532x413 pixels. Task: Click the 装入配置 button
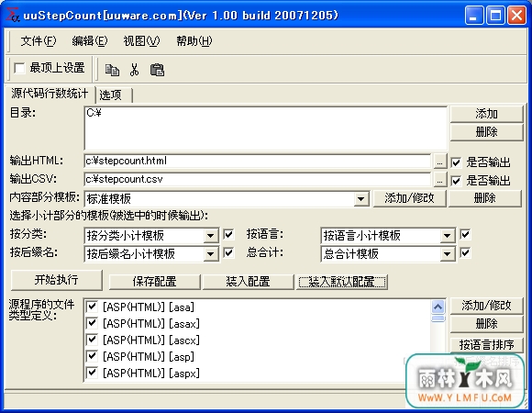click(248, 282)
